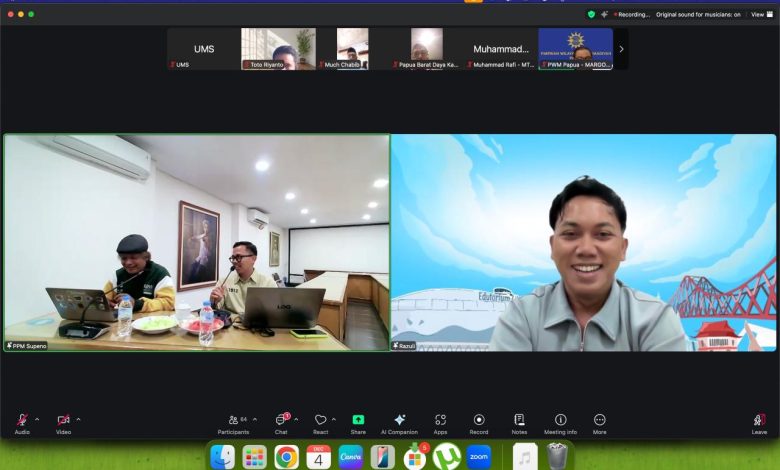780x470 pixels.
Task: Open the More options menu
Action: pyautogui.click(x=599, y=420)
